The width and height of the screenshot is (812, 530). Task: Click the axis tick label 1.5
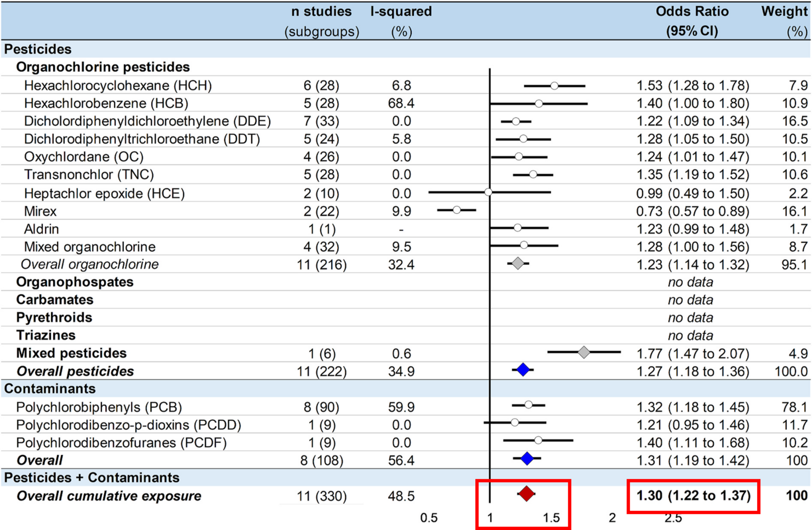[551, 518]
